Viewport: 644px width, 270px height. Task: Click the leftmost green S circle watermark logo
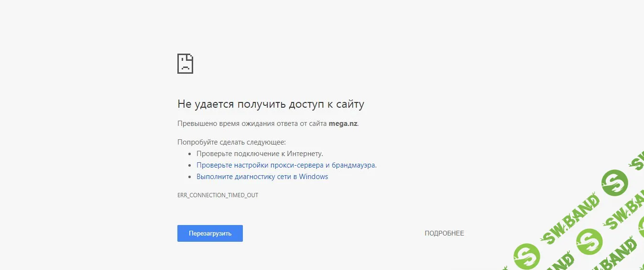tap(527, 255)
